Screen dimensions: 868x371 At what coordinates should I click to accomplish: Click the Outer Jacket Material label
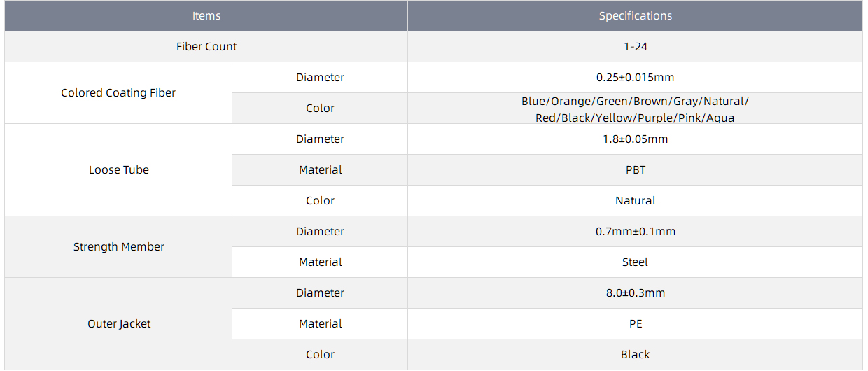pos(320,323)
